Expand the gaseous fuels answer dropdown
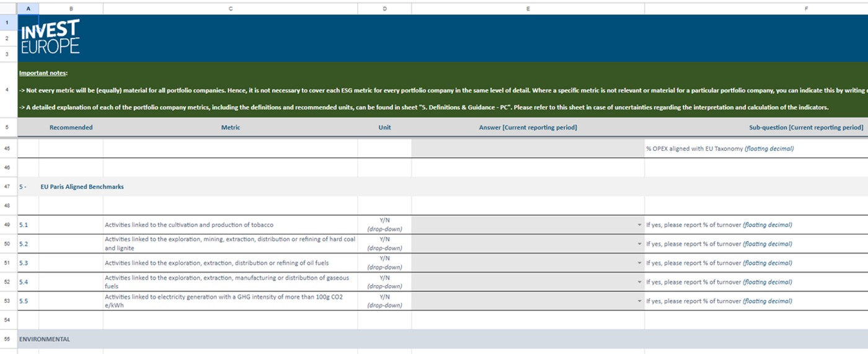868x354 pixels. coord(639,282)
